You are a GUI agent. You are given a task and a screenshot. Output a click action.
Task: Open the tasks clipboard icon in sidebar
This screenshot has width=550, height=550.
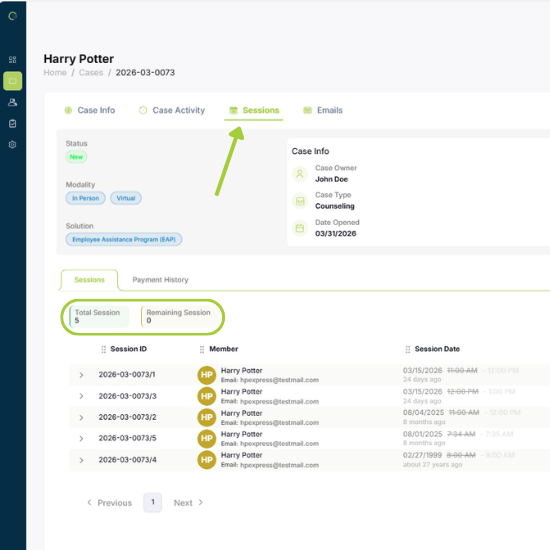coord(13,123)
